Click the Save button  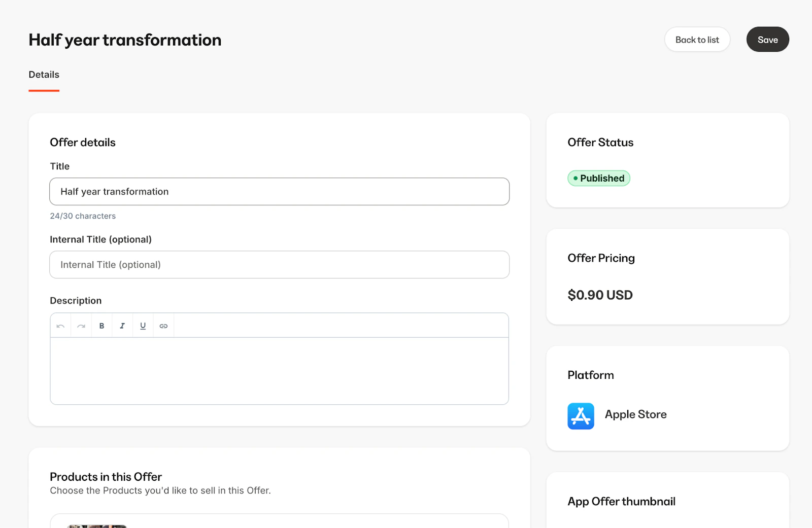(x=767, y=39)
